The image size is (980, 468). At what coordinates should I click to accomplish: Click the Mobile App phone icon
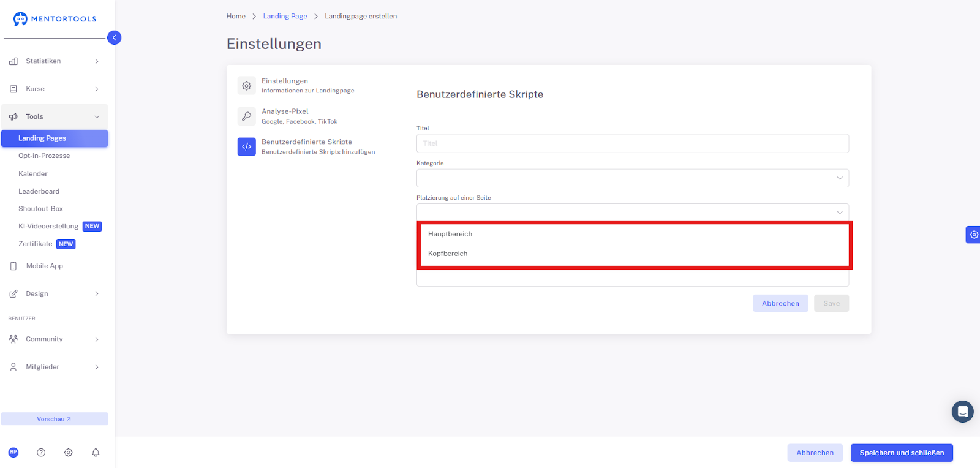tap(13, 266)
